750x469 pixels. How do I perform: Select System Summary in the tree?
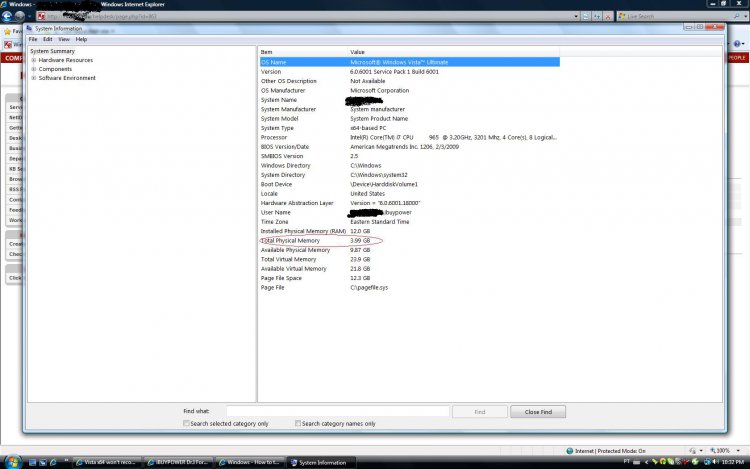click(x=53, y=51)
